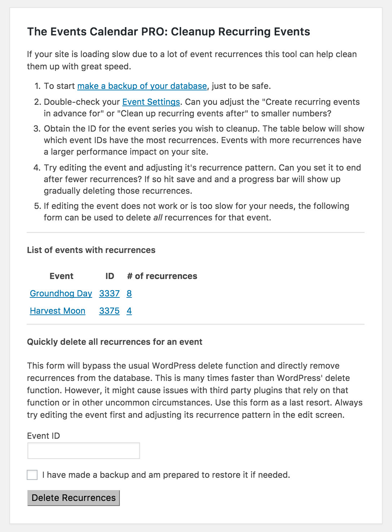The width and height of the screenshot is (392, 532).
Task: Click 'List of events with recurrences' heading
Action: pyautogui.click(x=91, y=250)
